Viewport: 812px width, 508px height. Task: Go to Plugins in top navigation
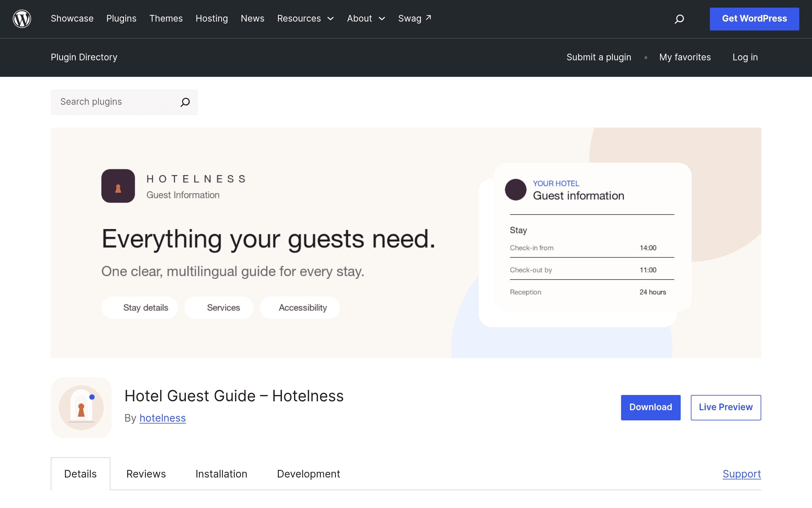[121, 18]
